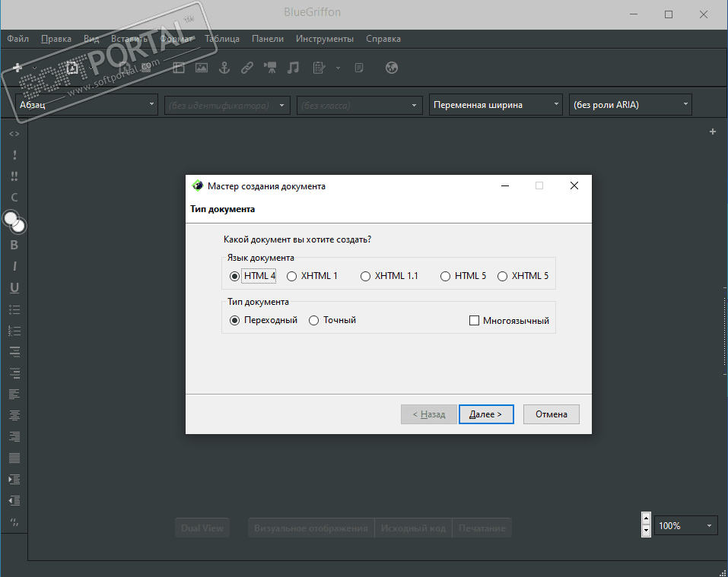The height and width of the screenshot is (577, 728).
Task: Toggle bold with the B icon
Action: [14, 245]
